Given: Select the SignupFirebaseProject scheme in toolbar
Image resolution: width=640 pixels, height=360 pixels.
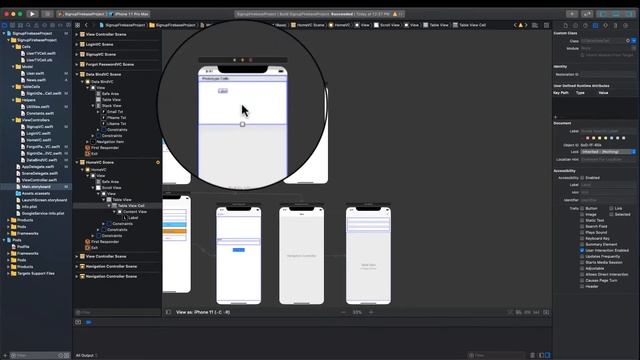Looking at the screenshot, I should (82, 14).
